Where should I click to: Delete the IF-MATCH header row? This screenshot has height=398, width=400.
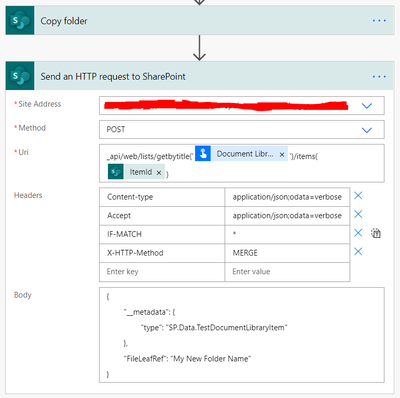coord(358,233)
